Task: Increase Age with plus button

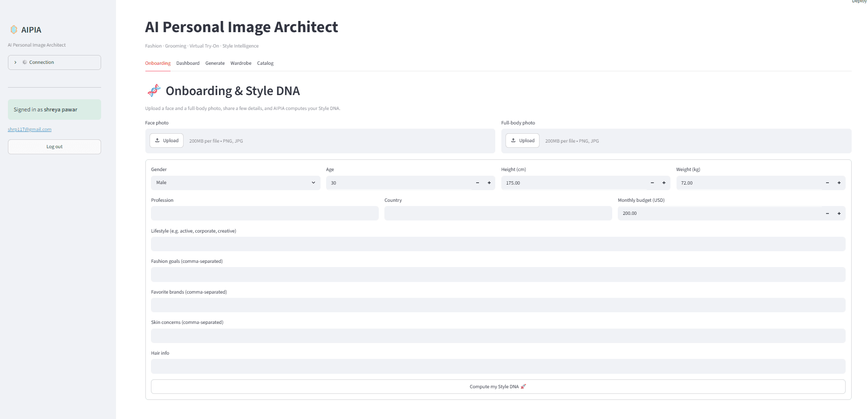Action: point(489,183)
